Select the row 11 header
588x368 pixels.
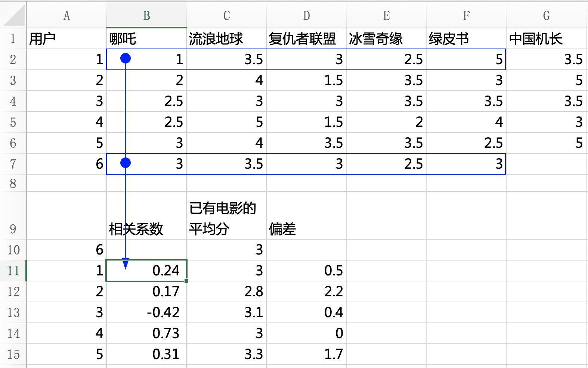[x=13, y=271]
